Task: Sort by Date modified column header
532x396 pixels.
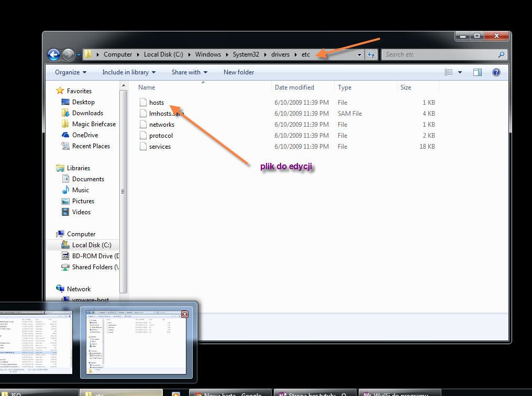Action: pos(294,87)
